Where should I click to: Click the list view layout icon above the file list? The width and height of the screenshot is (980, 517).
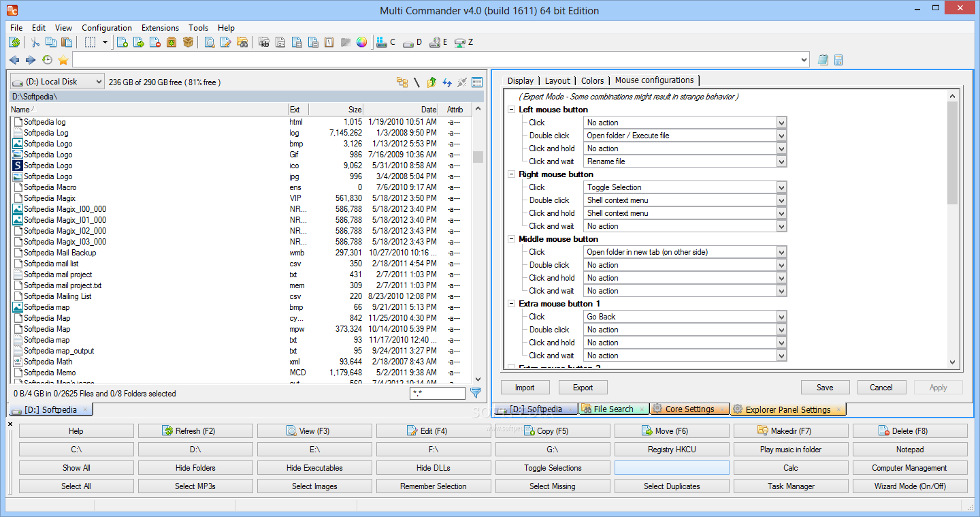[477, 82]
